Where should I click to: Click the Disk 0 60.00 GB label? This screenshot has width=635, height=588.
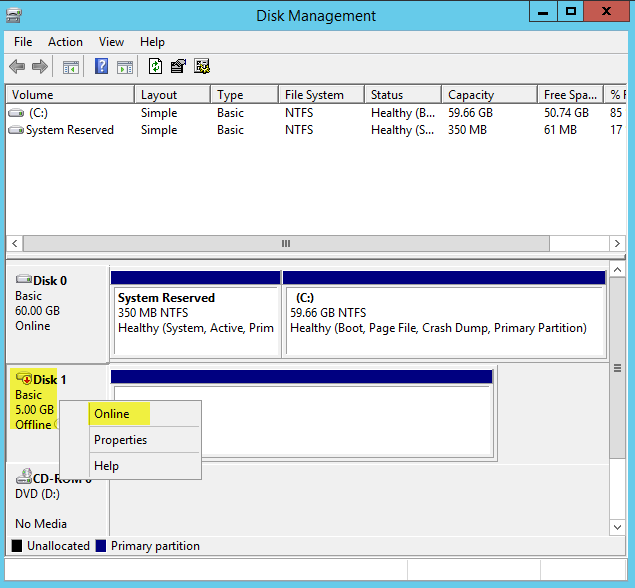37,311
